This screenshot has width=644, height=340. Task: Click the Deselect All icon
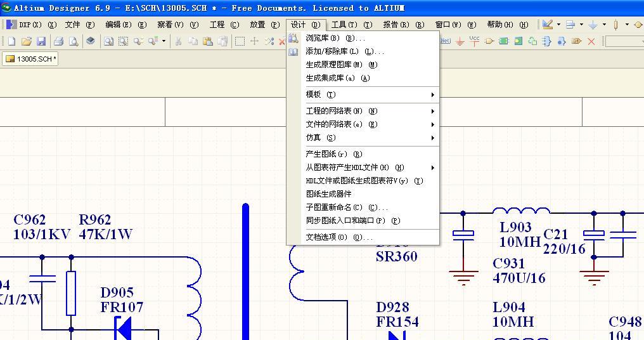point(269,41)
